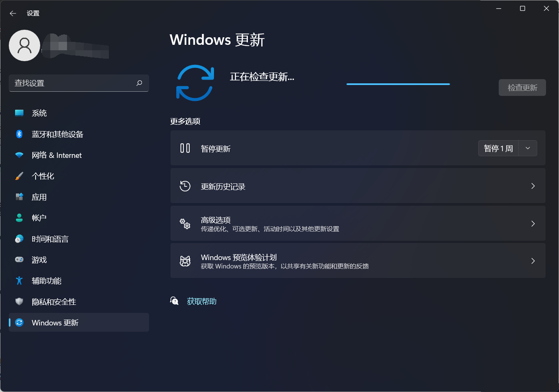Viewport: 559px width, 392px height.
Task: Open the 应用 apps icon
Action: click(x=19, y=197)
